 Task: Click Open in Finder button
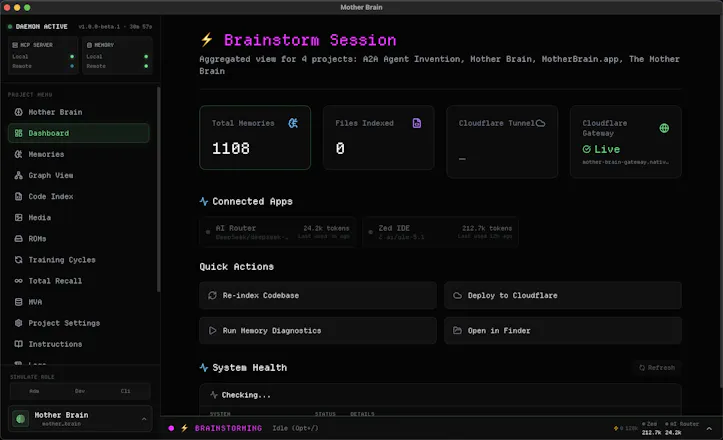563,331
